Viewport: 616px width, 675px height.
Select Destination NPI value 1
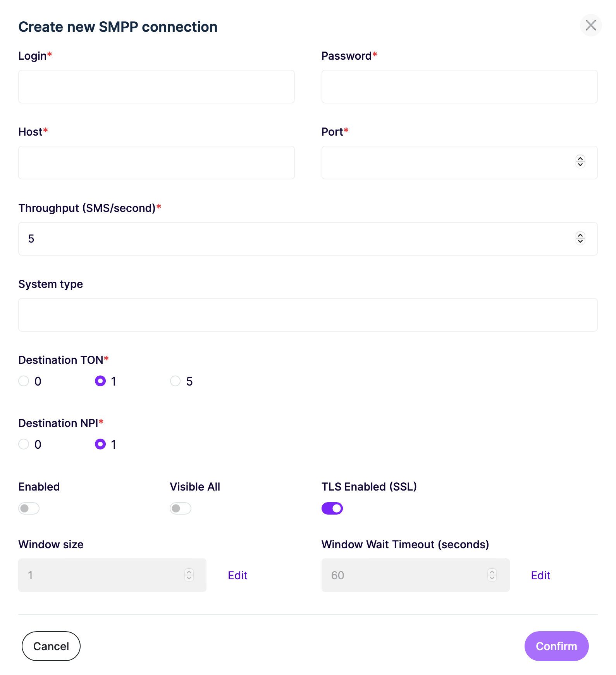tap(100, 444)
